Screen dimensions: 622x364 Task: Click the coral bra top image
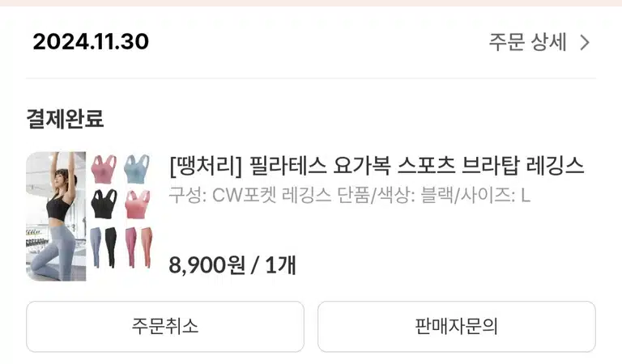(138, 204)
